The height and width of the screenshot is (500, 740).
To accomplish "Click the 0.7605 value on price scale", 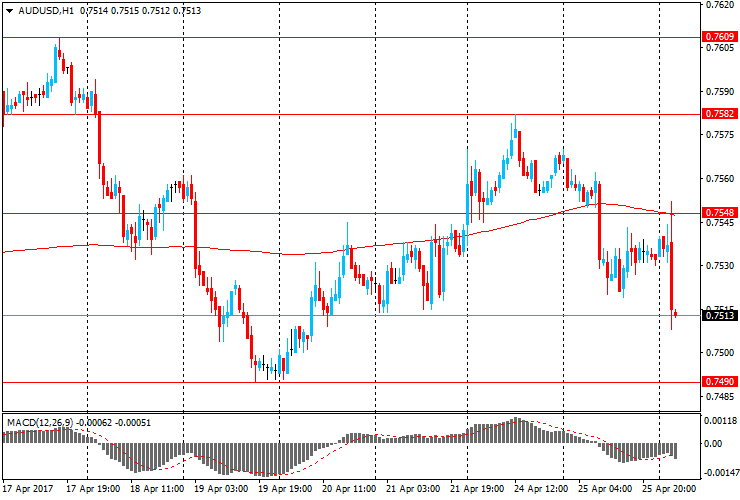I will coord(720,48).
